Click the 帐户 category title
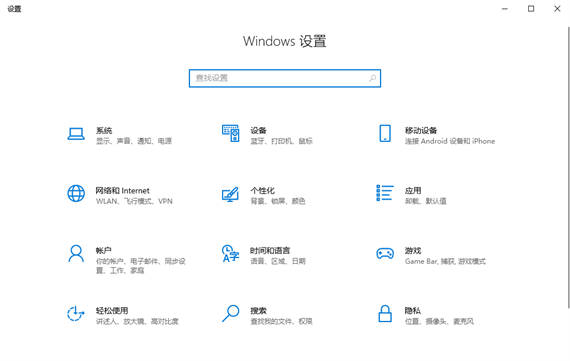 104,250
